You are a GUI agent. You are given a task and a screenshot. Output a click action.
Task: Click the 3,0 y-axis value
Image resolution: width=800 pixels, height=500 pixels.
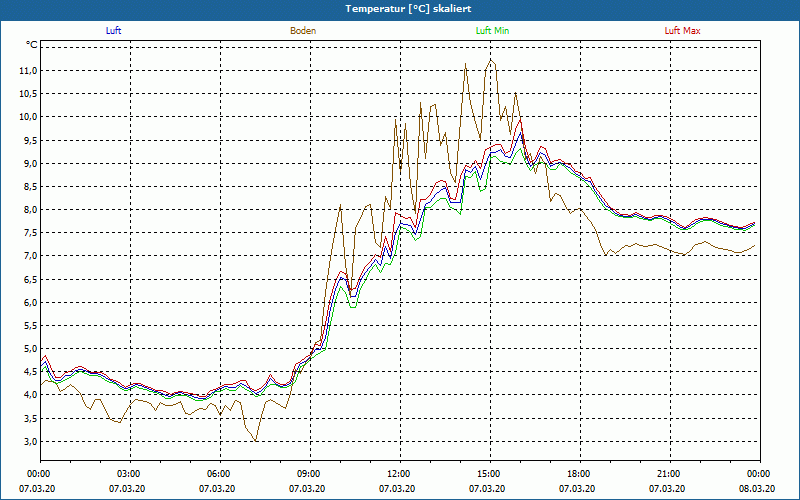click(x=30, y=442)
